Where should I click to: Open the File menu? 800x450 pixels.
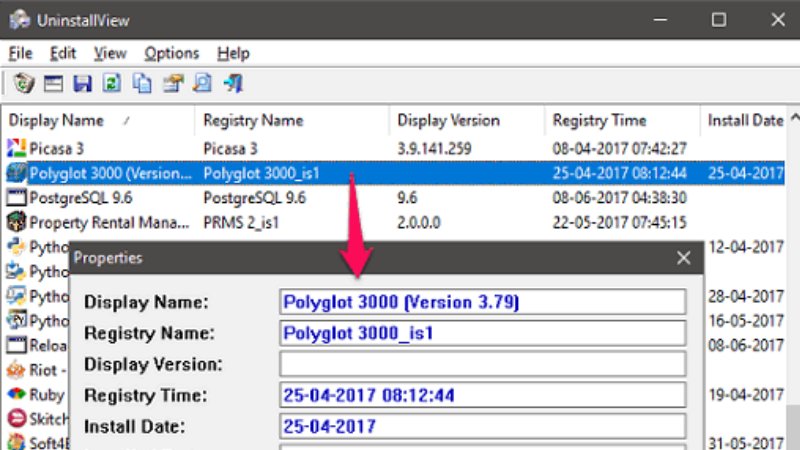[20, 53]
